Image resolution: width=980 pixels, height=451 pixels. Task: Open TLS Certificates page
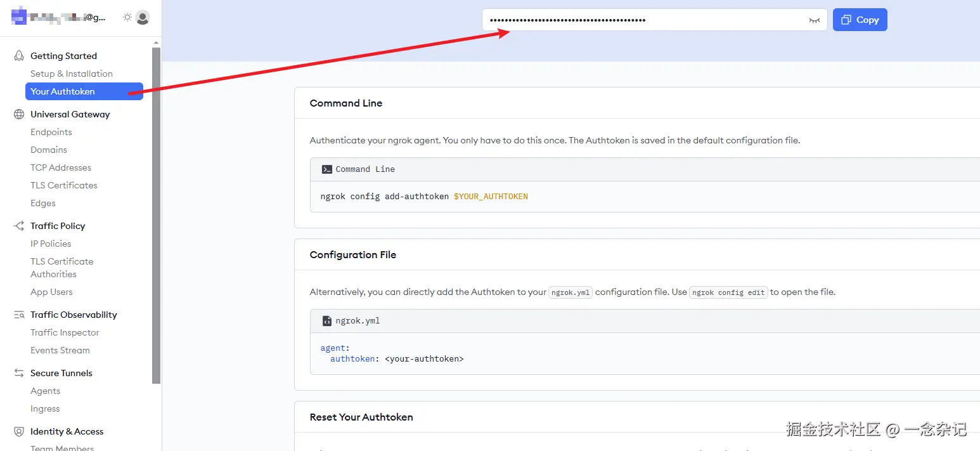[64, 185]
